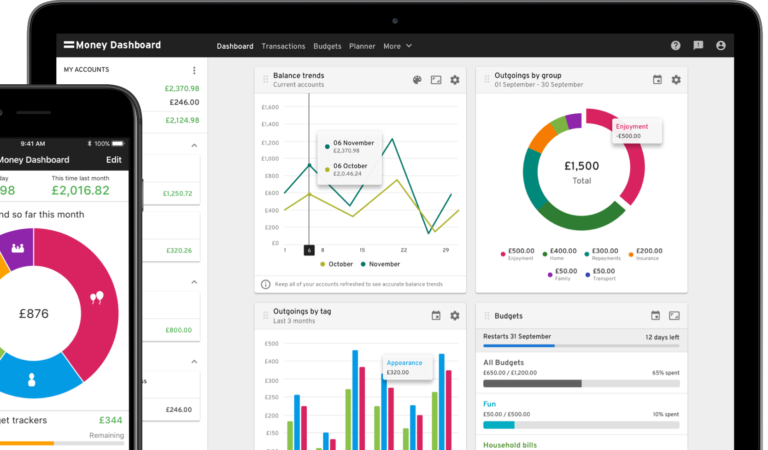
Task: Collapse account group above £1,250.72
Action: coord(194,145)
